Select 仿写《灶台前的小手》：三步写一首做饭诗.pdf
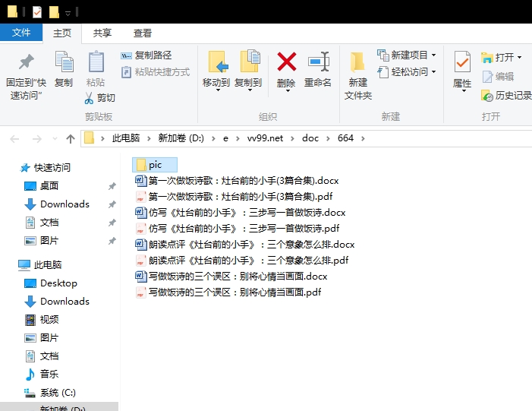Image resolution: width=532 pixels, height=411 pixels. click(238, 228)
